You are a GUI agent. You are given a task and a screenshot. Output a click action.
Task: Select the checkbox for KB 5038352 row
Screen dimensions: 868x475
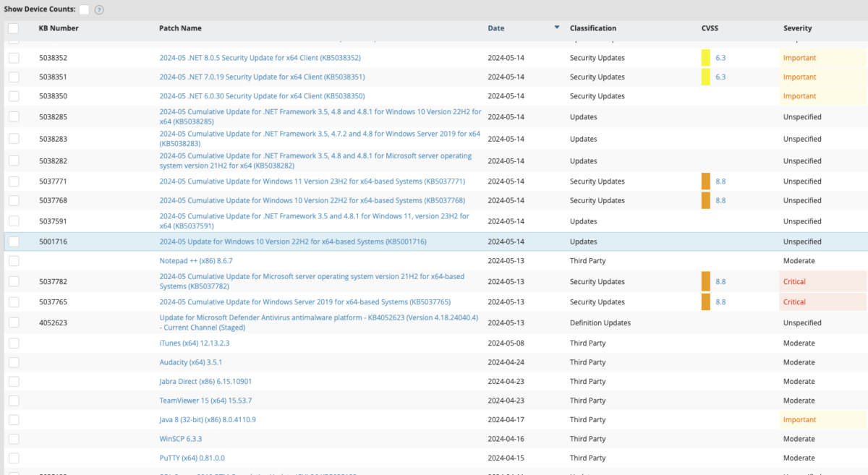tap(14, 58)
